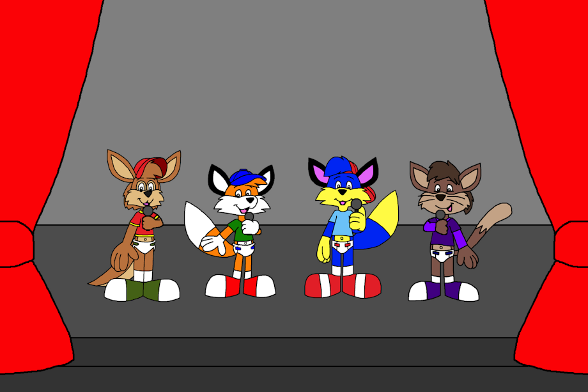Click the microphone held by the orange fox
This screenshot has height=392, width=588.
(x=249, y=216)
